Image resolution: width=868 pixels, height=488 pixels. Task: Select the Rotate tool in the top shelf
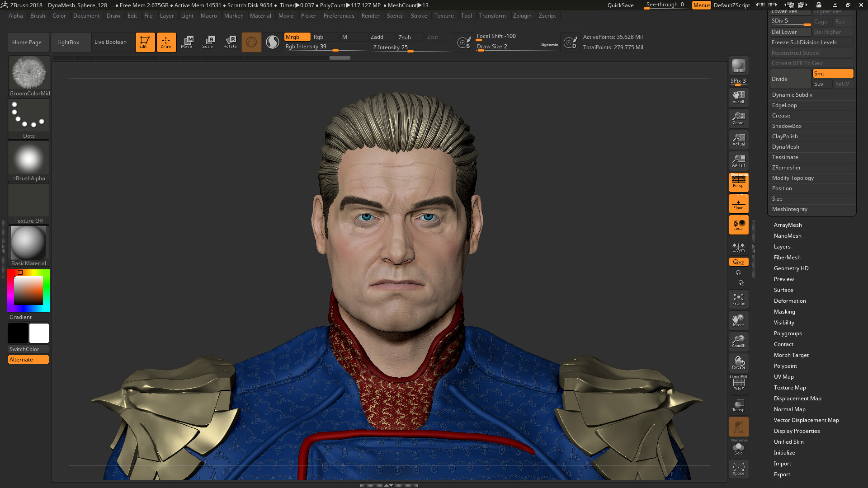230,42
